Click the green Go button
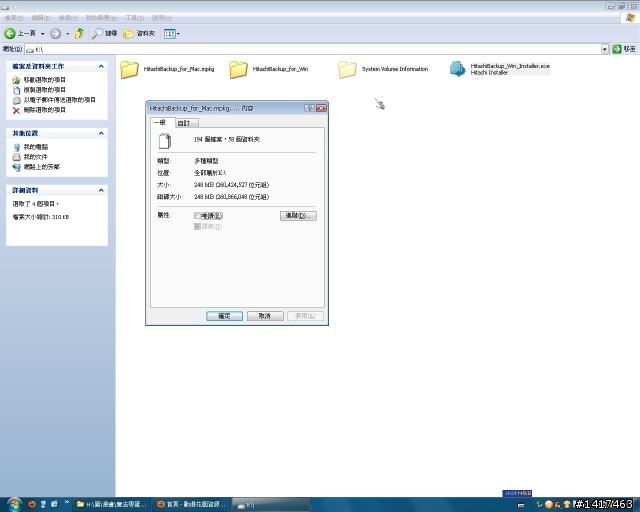The height and width of the screenshot is (512, 640). click(x=624, y=49)
